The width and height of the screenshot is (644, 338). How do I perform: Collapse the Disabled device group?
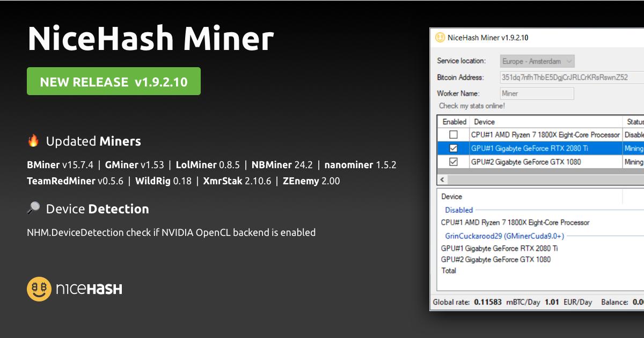point(458,210)
